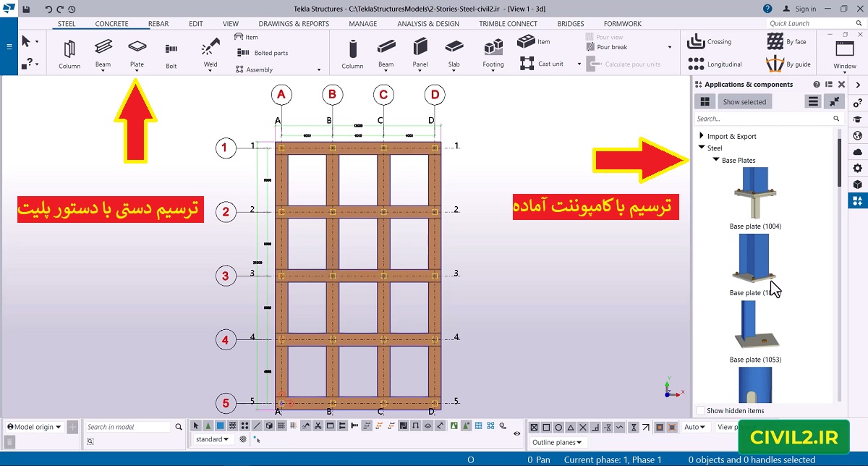
Task: Enable Show hidden items checkbox
Action: click(x=699, y=410)
